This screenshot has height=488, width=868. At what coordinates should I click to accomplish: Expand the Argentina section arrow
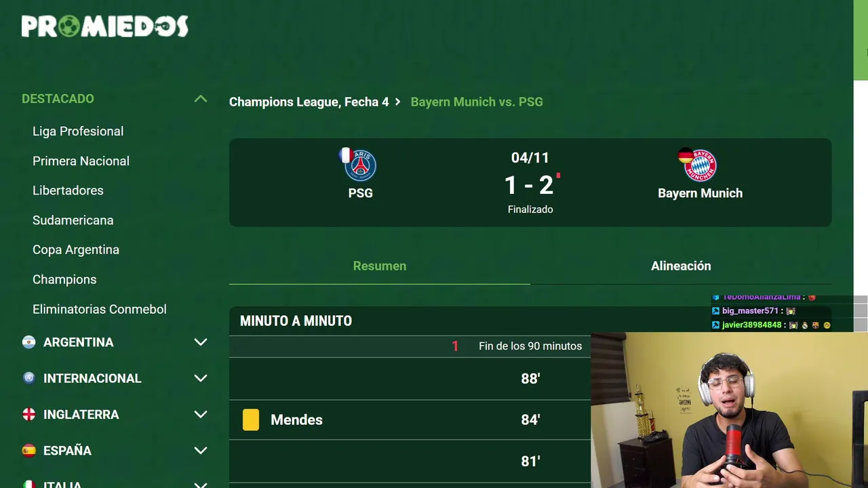[x=201, y=342]
